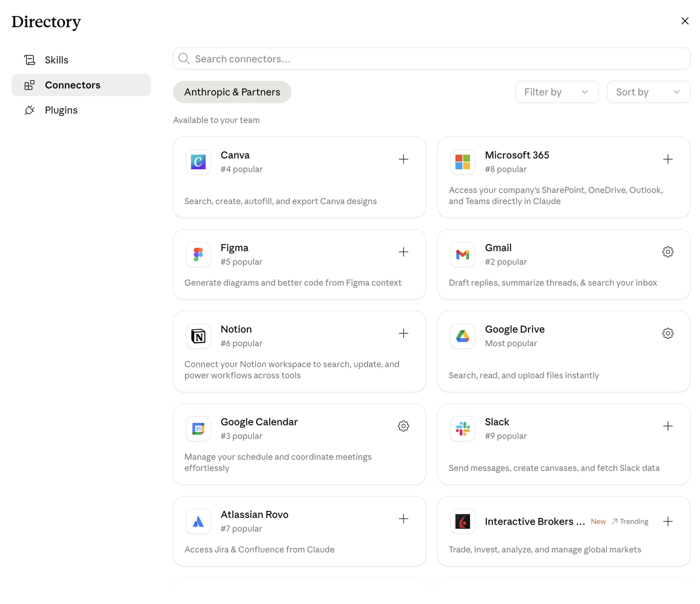This screenshot has height=604, width=700.
Task: Click the Google Calendar logo icon
Action: pyautogui.click(x=198, y=429)
